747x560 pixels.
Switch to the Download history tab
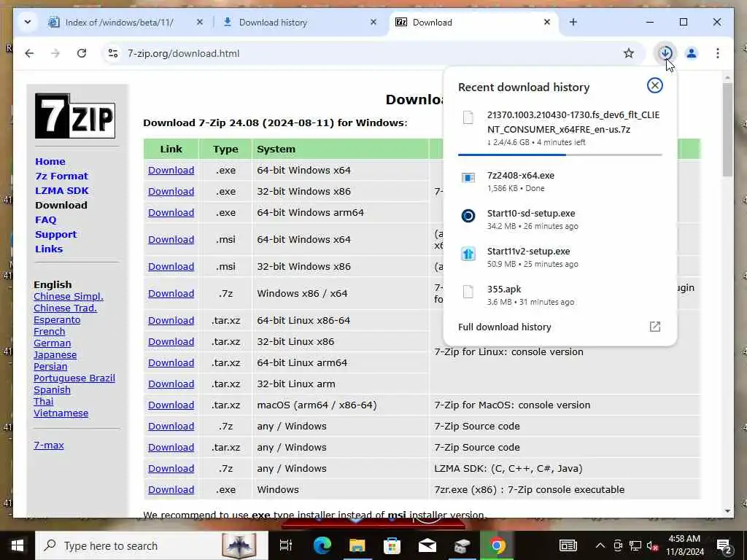[x=300, y=23]
